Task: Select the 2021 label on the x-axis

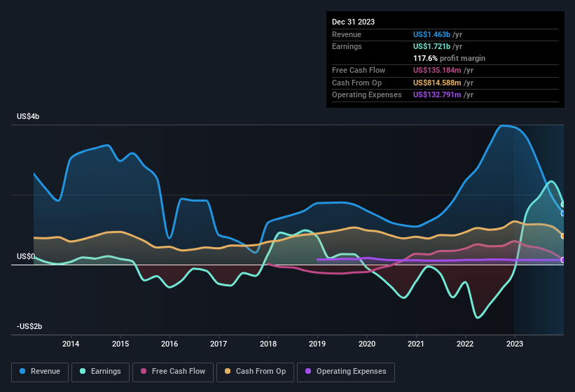Action: [x=416, y=344]
